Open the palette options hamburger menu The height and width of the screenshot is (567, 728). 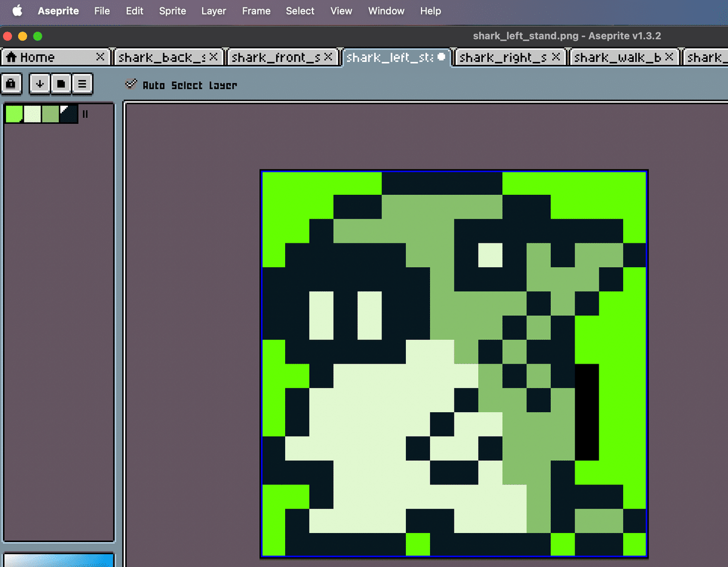[82, 84]
